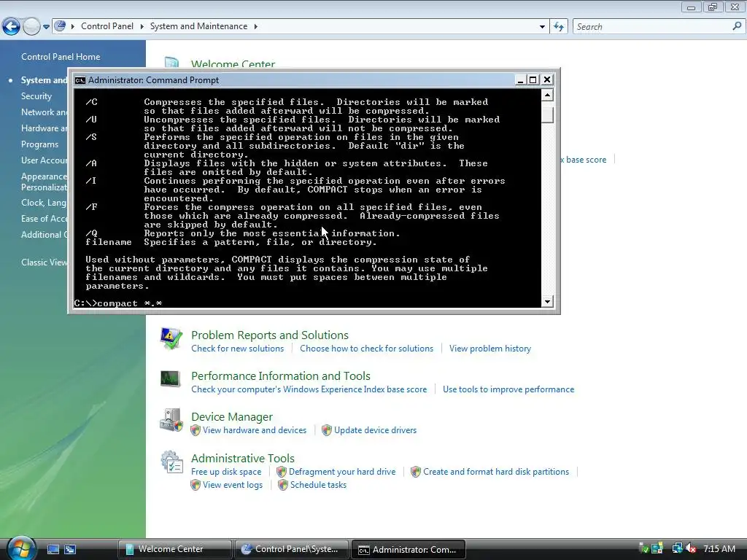Open Administrative Tools heading link
The height and width of the screenshot is (560, 747).
point(242,459)
